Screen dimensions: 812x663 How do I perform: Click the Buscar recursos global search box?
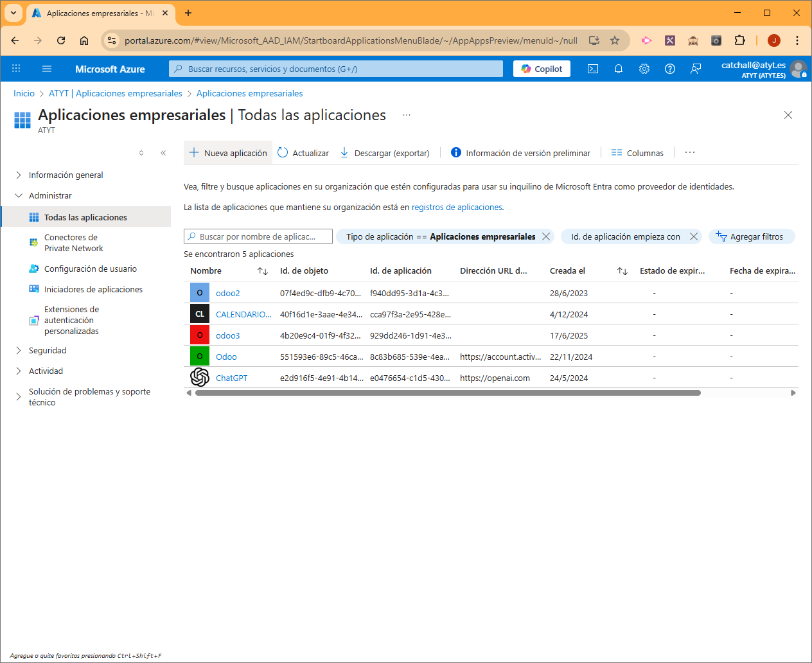pyautogui.click(x=336, y=69)
